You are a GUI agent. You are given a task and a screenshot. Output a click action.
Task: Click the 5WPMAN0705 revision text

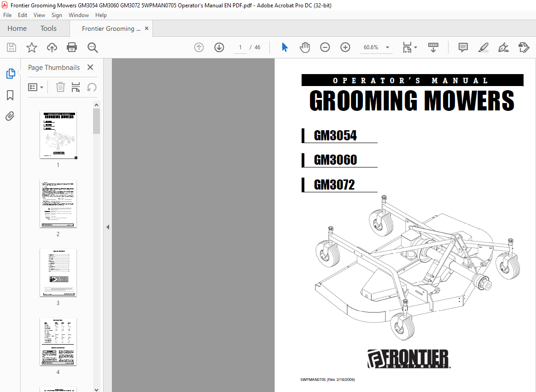tap(327, 380)
